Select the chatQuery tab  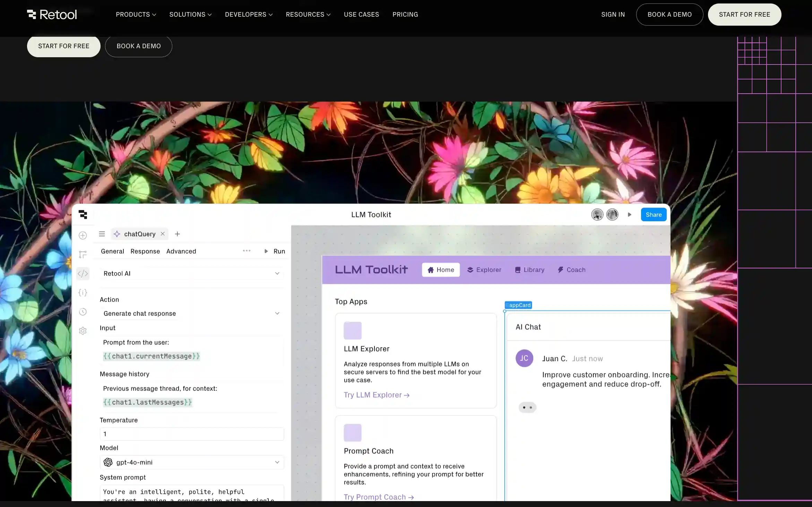pos(139,234)
